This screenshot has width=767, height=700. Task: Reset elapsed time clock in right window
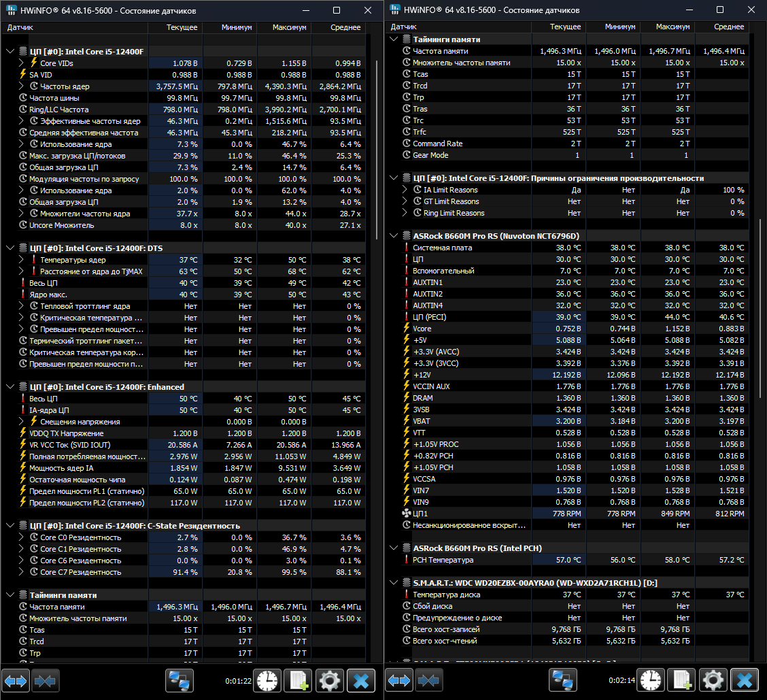coord(651,680)
